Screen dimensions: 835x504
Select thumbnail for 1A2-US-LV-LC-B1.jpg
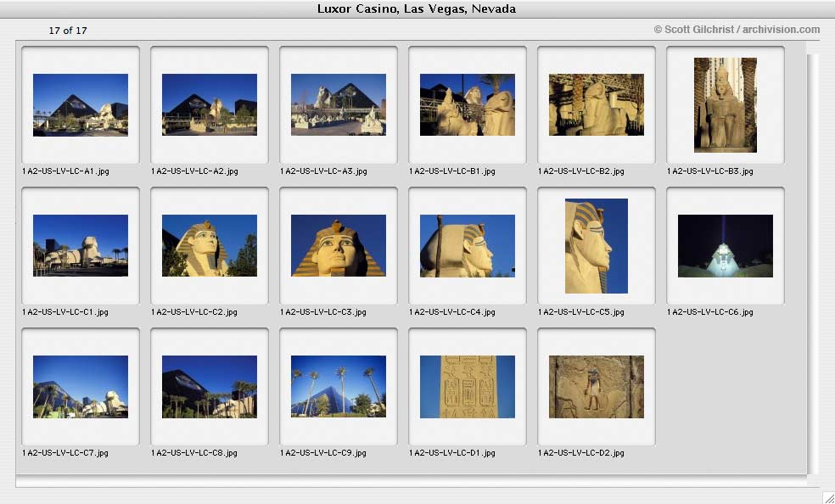tap(467, 105)
